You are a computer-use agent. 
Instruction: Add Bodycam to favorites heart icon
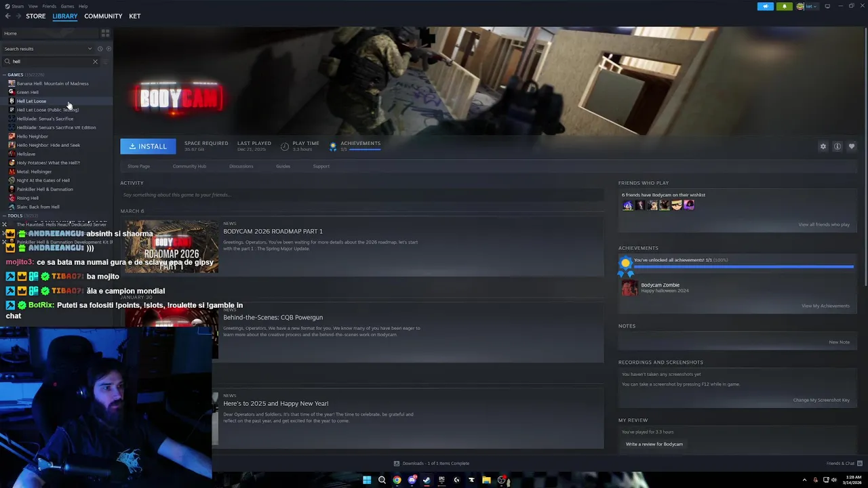[x=852, y=146]
